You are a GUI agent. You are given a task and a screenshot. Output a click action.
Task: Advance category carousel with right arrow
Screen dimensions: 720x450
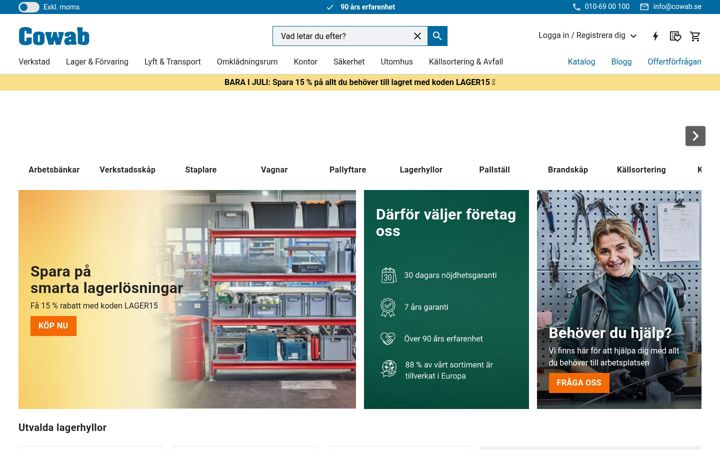(x=695, y=136)
